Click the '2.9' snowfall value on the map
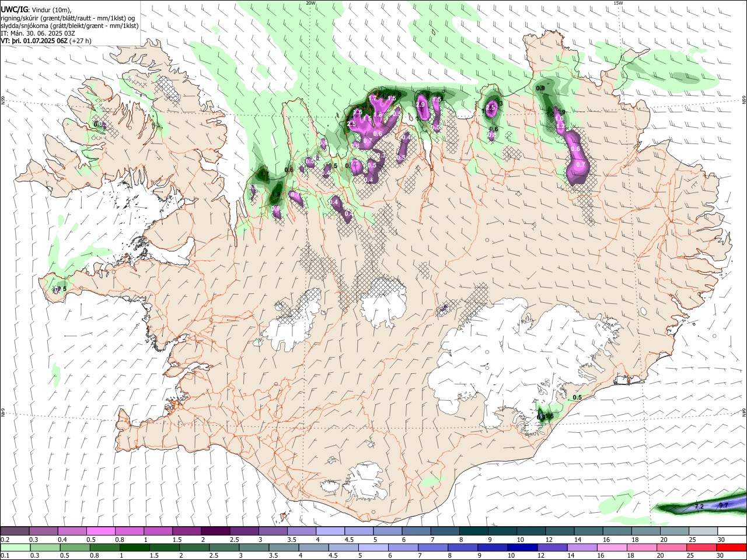 coord(420,104)
